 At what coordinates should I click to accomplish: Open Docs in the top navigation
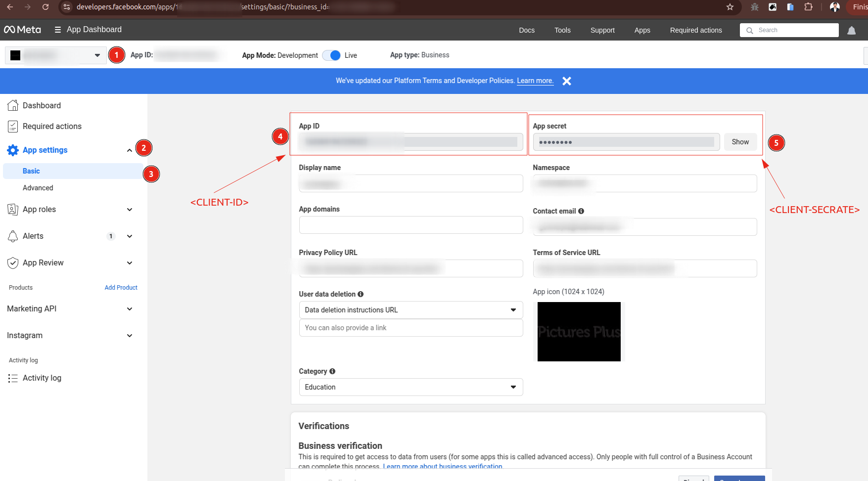tap(527, 30)
